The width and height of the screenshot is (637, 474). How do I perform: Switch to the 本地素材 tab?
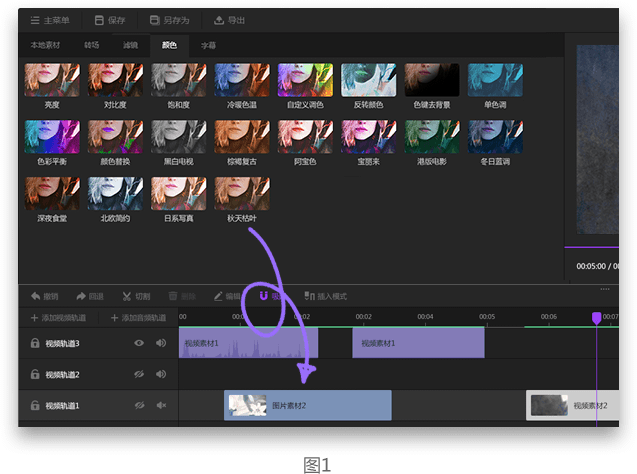tap(45, 45)
